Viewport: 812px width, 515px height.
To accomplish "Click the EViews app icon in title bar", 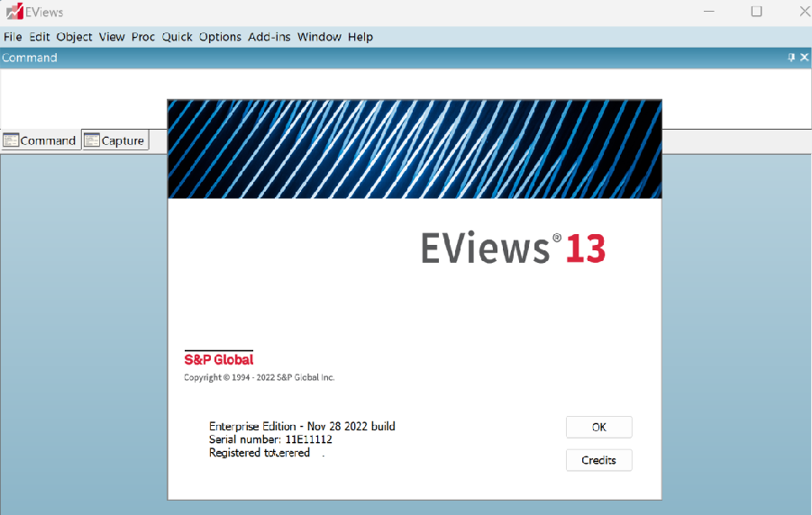I will tap(14, 12).
